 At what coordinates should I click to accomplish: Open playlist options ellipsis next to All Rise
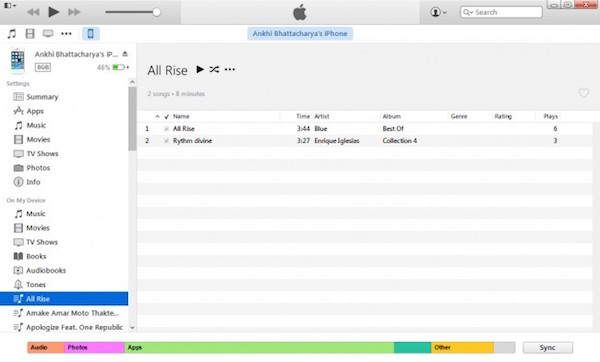pyautogui.click(x=230, y=69)
